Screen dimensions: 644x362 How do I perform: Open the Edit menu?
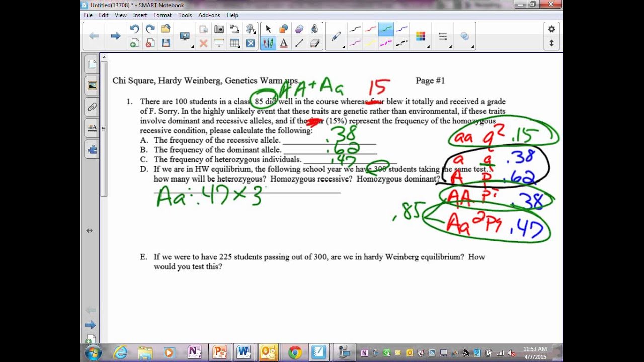[104, 15]
